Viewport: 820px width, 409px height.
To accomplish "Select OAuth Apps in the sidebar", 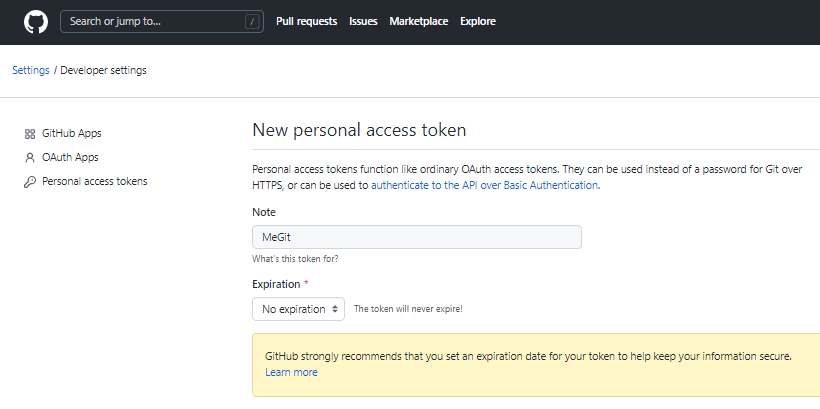I will (70, 157).
